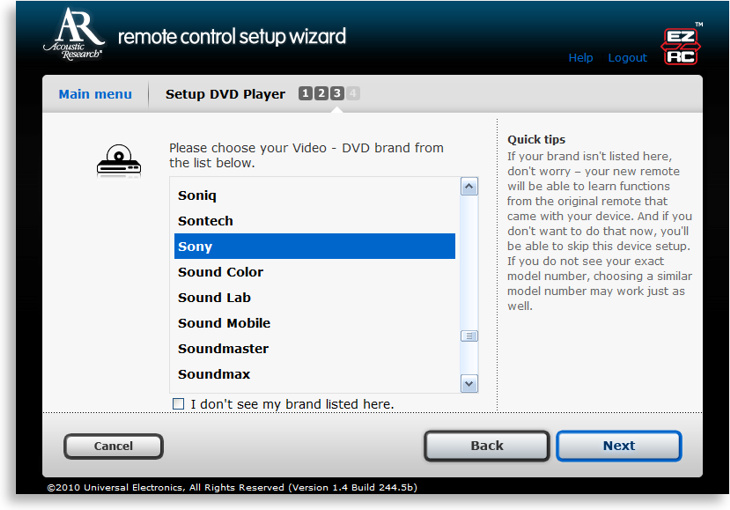Cancel the setup wizard
The height and width of the screenshot is (510, 730).
113,446
